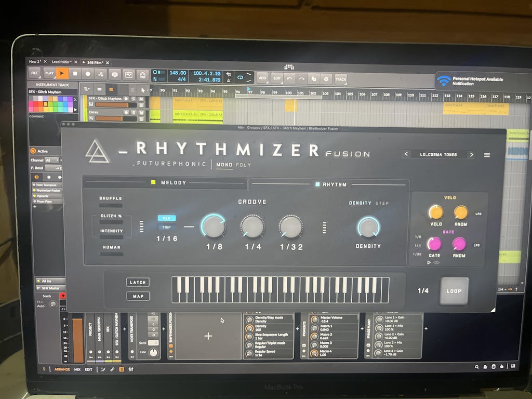Click the loop icon in the transport bar
Image resolution: width=532 pixels, height=399 pixels.
241,77
